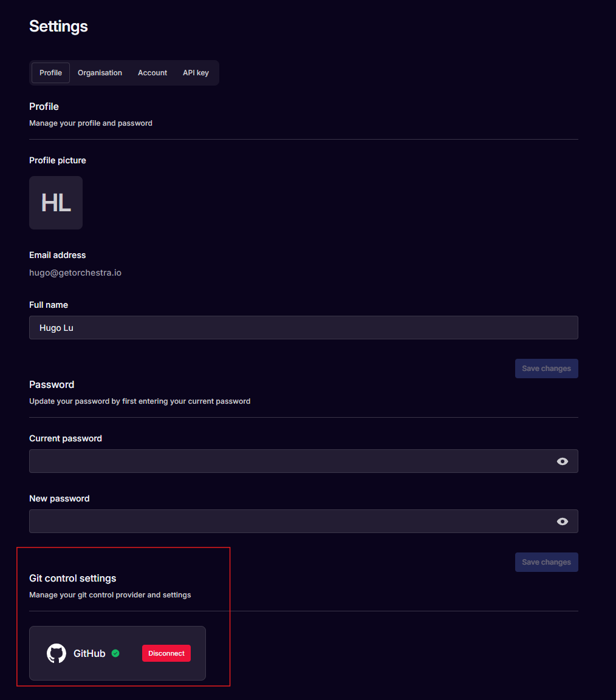The width and height of the screenshot is (616, 700).
Task: Click the GitHub logo icon
Action: coord(56,653)
